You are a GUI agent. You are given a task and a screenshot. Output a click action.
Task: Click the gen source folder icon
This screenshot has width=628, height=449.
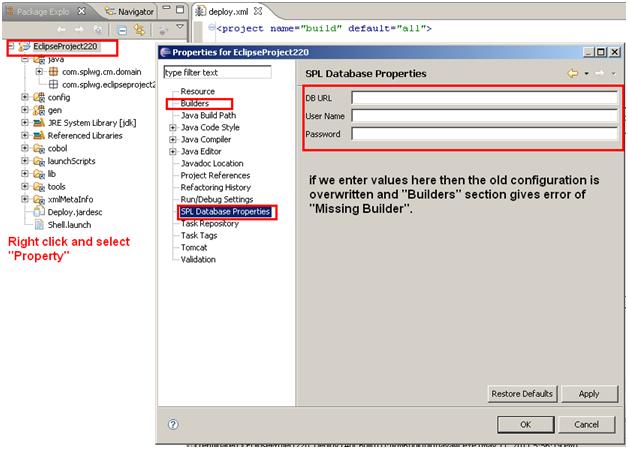tap(39, 110)
